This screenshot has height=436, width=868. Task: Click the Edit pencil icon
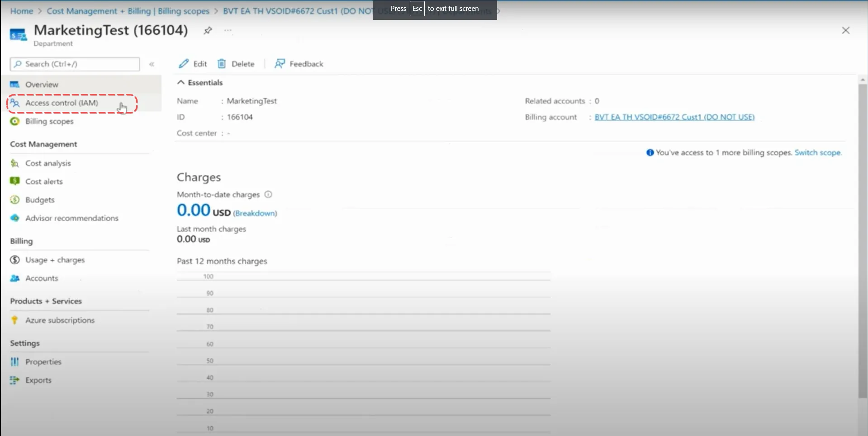(x=184, y=64)
